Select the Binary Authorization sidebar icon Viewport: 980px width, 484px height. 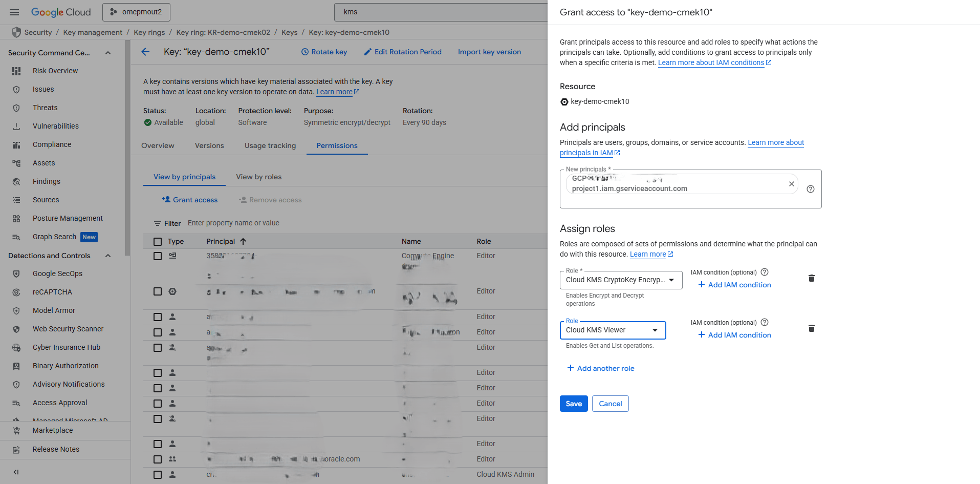coord(16,366)
